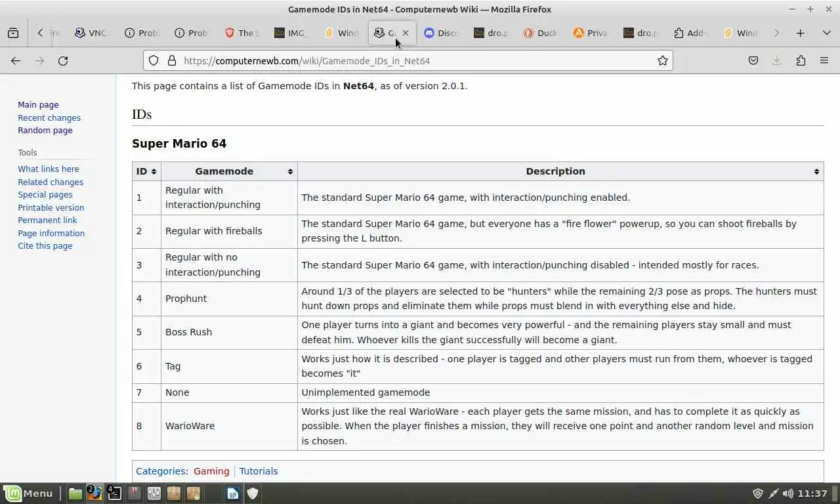Open Related changes link
The image size is (840, 504).
(51, 182)
